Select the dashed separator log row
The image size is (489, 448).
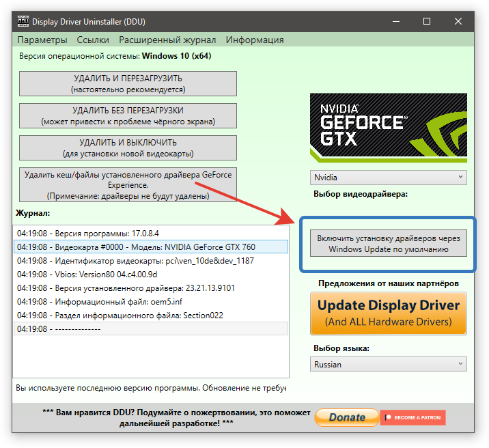tap(151, 329)
